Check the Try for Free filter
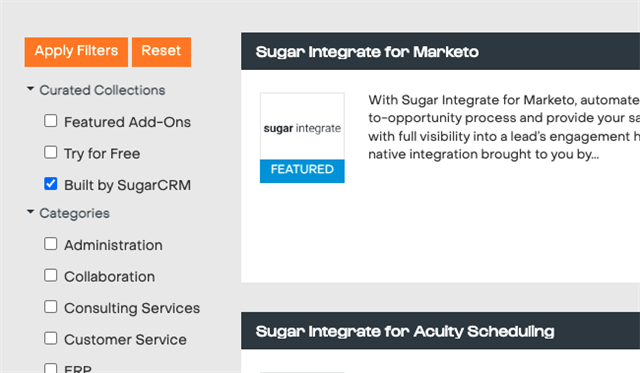Viewport: 640px width, 373px height. point(51,152)
